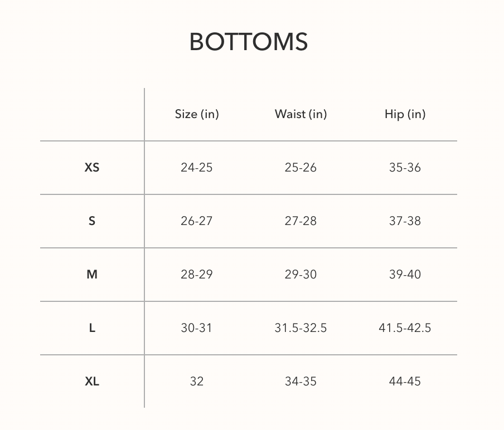The image size is (504, 430).
Task: Select the 35-36 hip value
Action: [405, 167]
